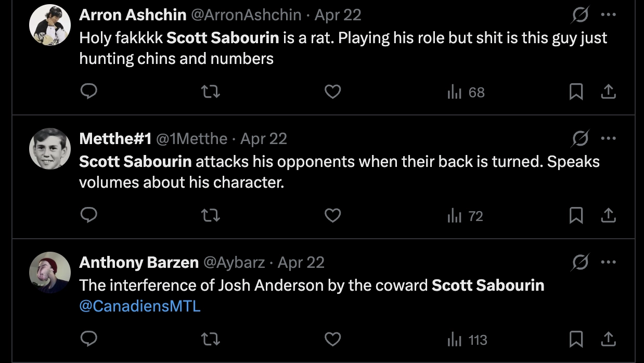Open Anthony Barzen's profile name
644x363 pixels.
tap(138, 263)
